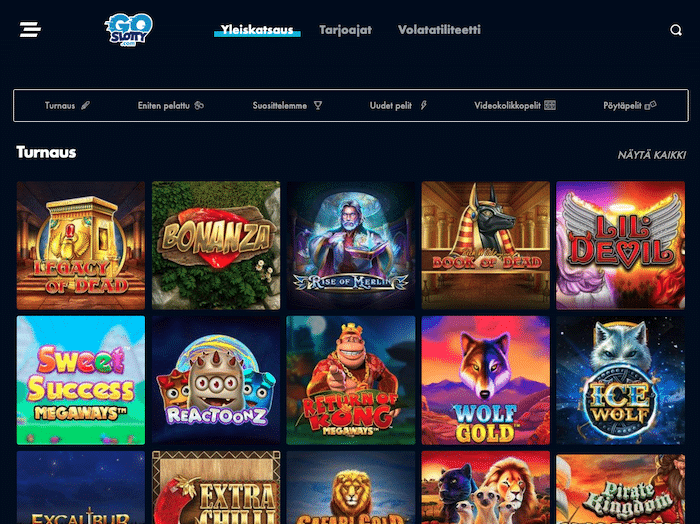Switch to the Yleiskatsaus tab
This screenshot has height=524, width=700.
pos(257,30)
